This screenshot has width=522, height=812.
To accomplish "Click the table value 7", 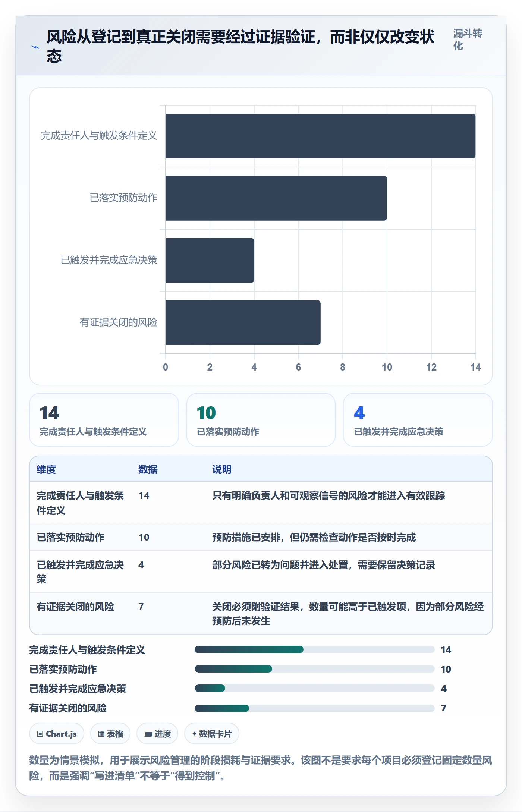I will pyautogui.click(x=141, y=607).
